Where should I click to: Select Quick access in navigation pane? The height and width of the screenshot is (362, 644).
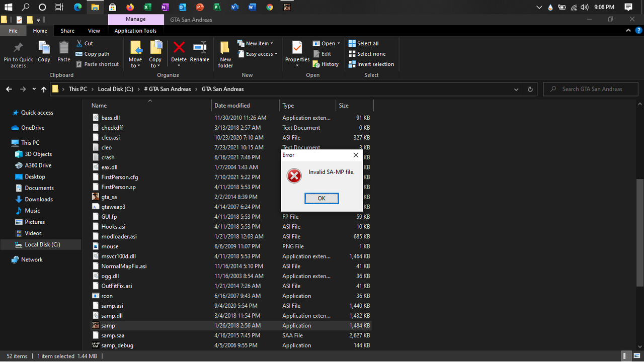(x=37, y=113)
